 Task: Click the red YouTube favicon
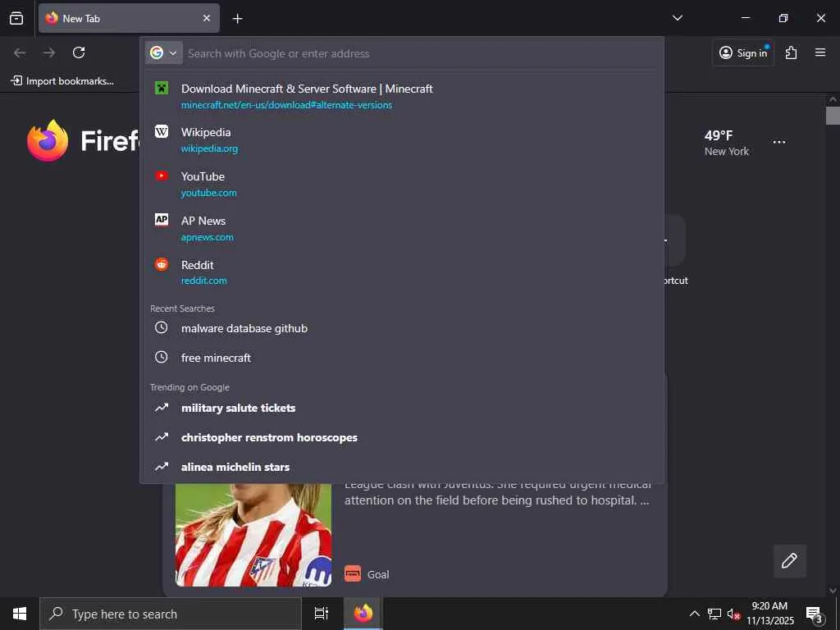162,176
